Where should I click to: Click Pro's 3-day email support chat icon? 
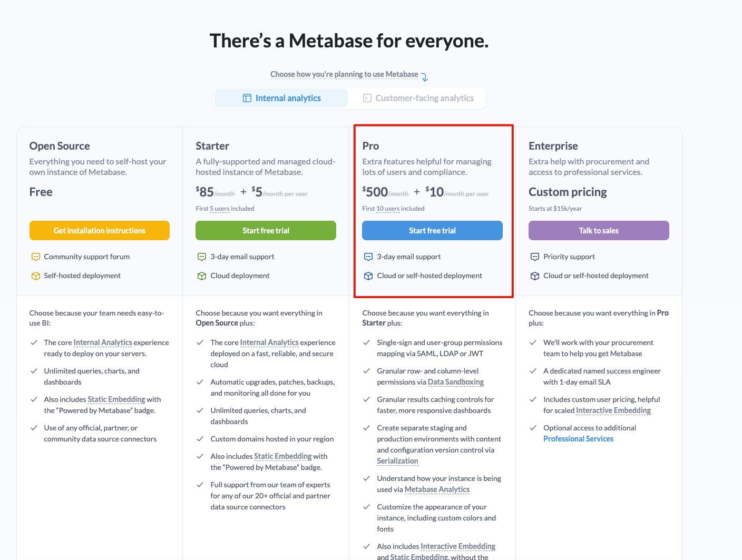click(368, 257)
